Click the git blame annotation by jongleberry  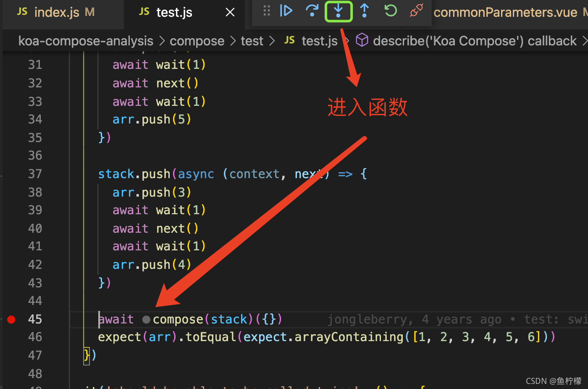click(x=458, y=320)
